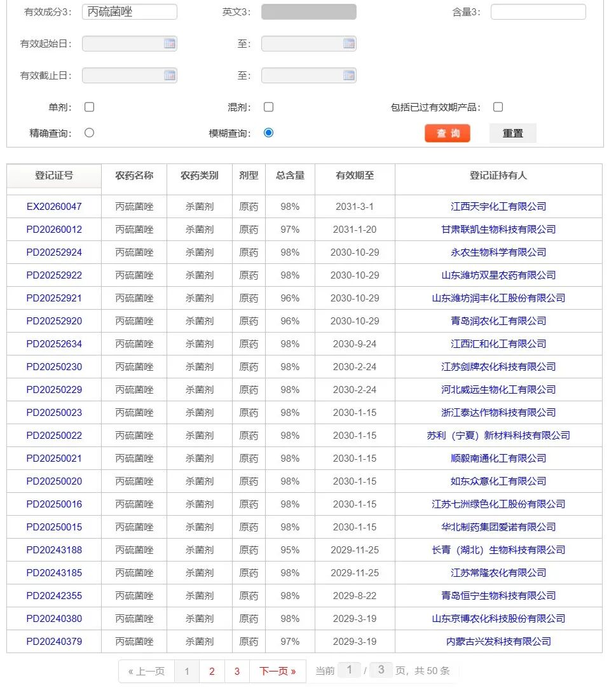Open calendar for first 有效截止日 field

pyautogui.click(x=169, y=75)
